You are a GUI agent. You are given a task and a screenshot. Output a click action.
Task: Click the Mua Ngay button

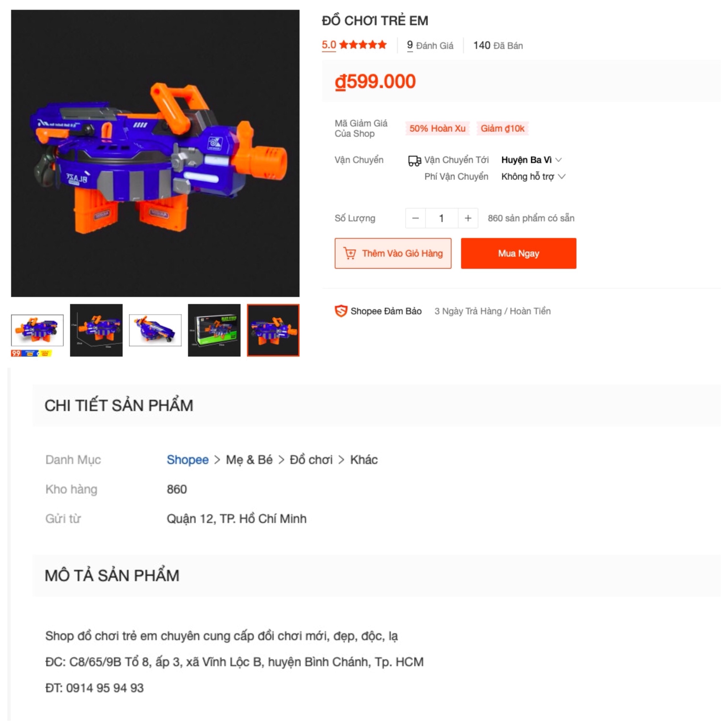tap(518, 253)
